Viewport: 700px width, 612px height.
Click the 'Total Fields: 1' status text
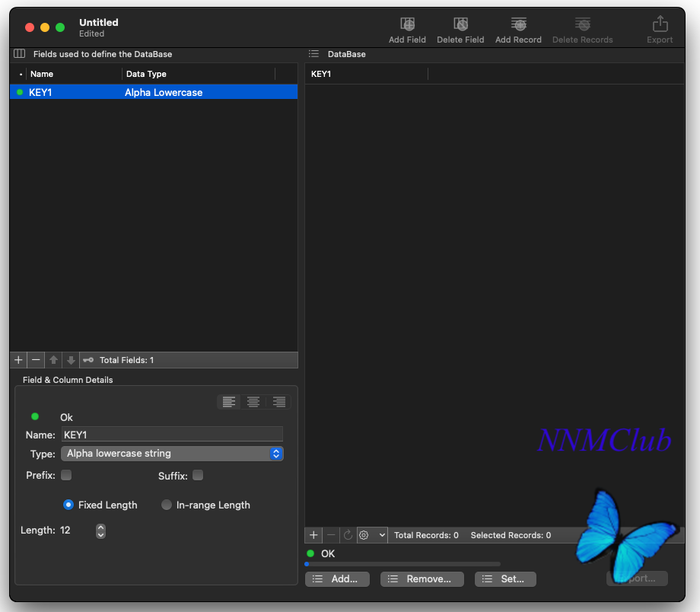[x=127, y=360]
